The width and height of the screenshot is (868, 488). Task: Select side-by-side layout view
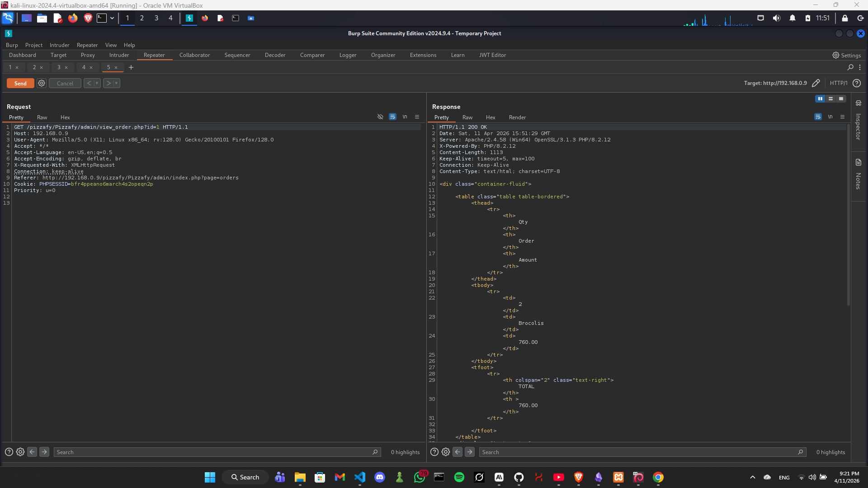(x=820, y=99)
